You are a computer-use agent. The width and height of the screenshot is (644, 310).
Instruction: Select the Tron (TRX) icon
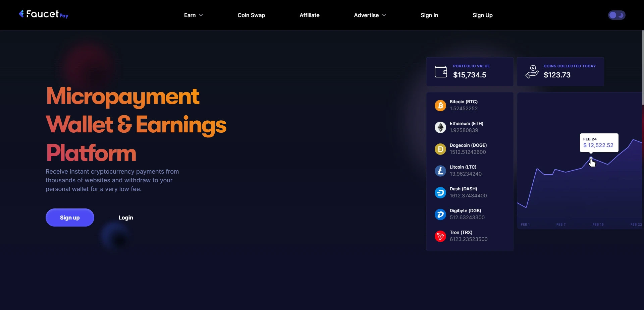(440, 236)
